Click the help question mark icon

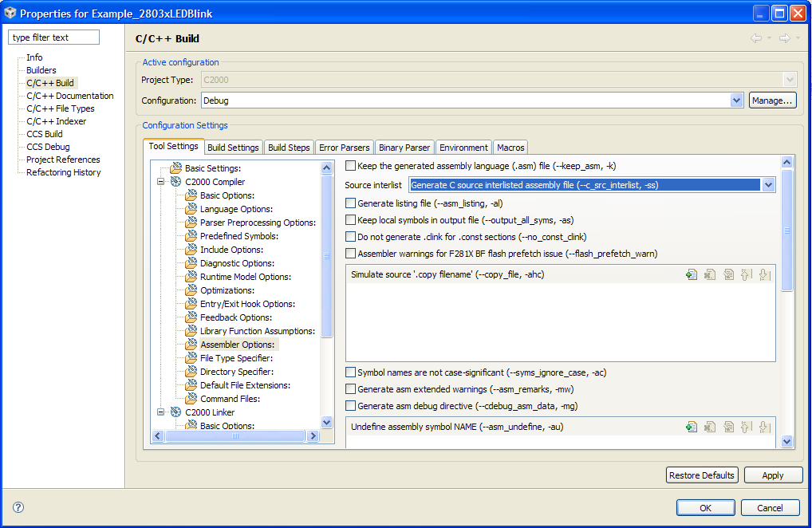tap(18, 507)
